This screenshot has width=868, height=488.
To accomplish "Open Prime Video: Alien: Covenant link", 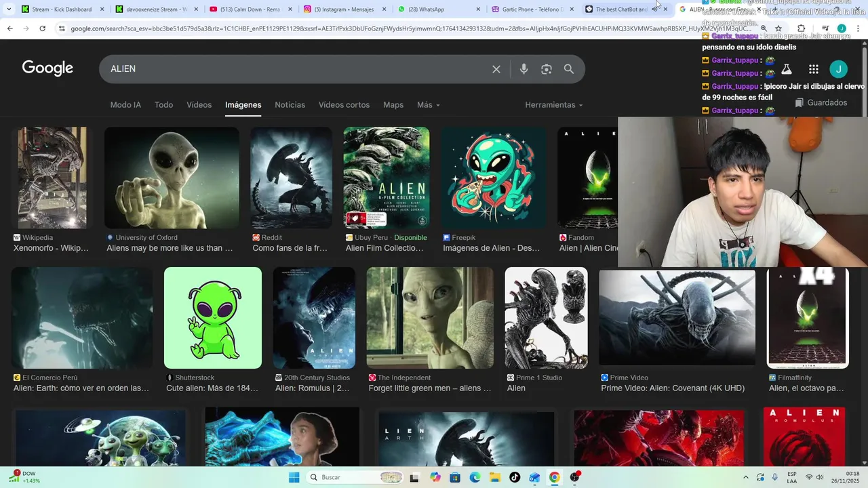I will click(673, 388).
